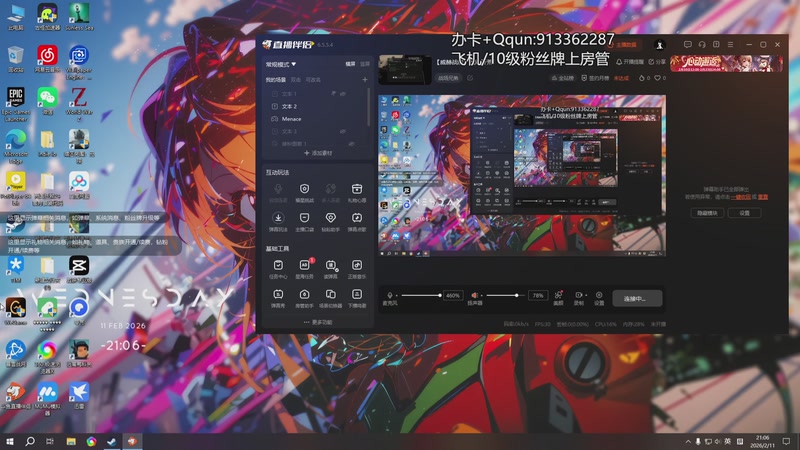The height and width of the screenshot is (450, 800).
Task: Toggle the pin icon on 文本 1
Action: click(x=333, y=94)
